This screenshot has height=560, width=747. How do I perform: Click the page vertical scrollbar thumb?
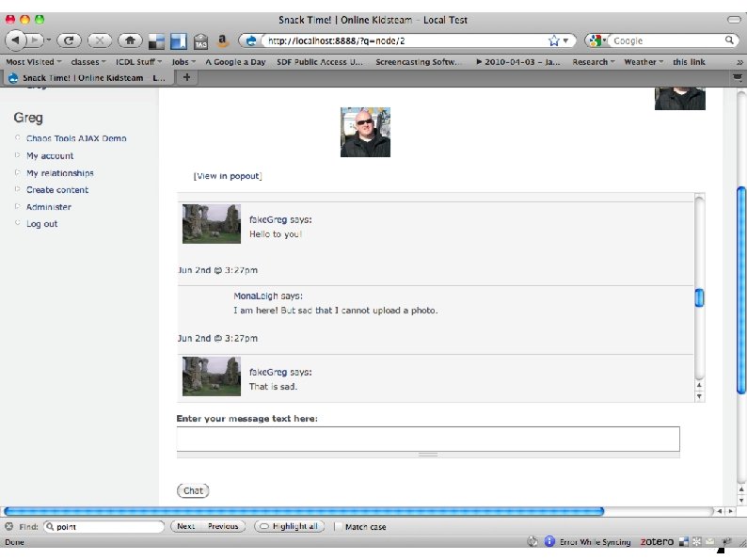(x=740, y=291)
